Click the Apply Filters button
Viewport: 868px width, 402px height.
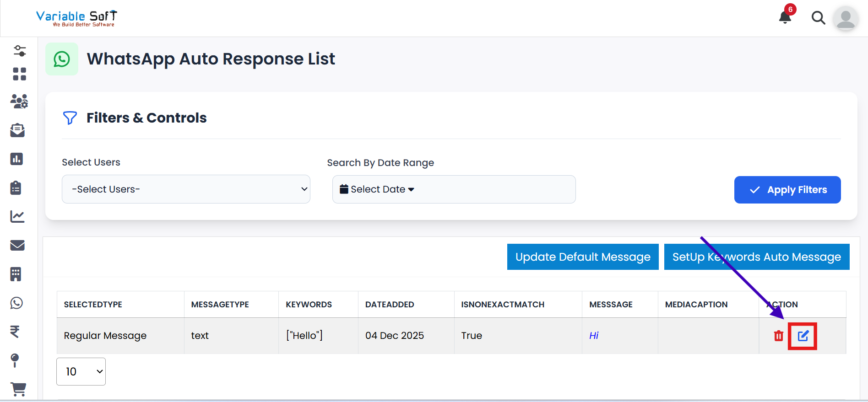(x=787, y=190)
